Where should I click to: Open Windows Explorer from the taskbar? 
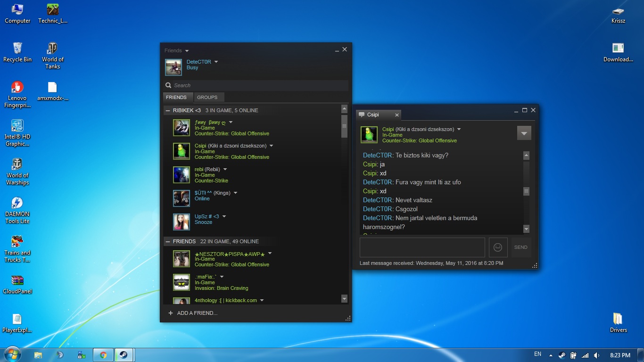[38, 355]
